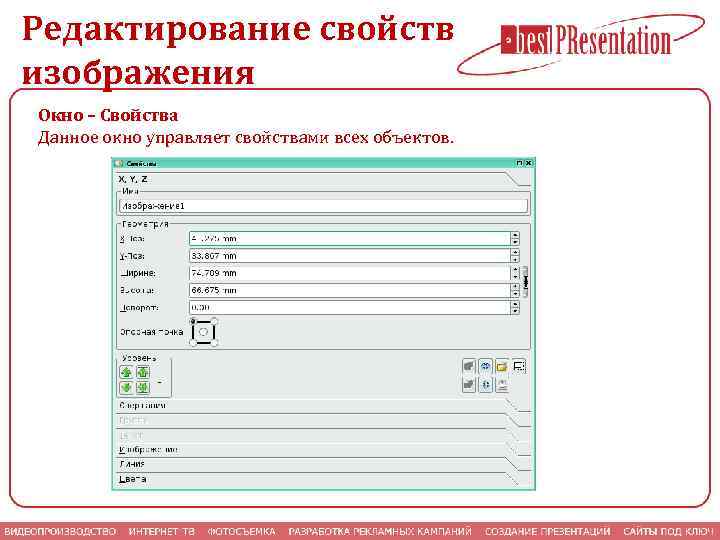Open the X, Y, Z tab

[323, 179]
